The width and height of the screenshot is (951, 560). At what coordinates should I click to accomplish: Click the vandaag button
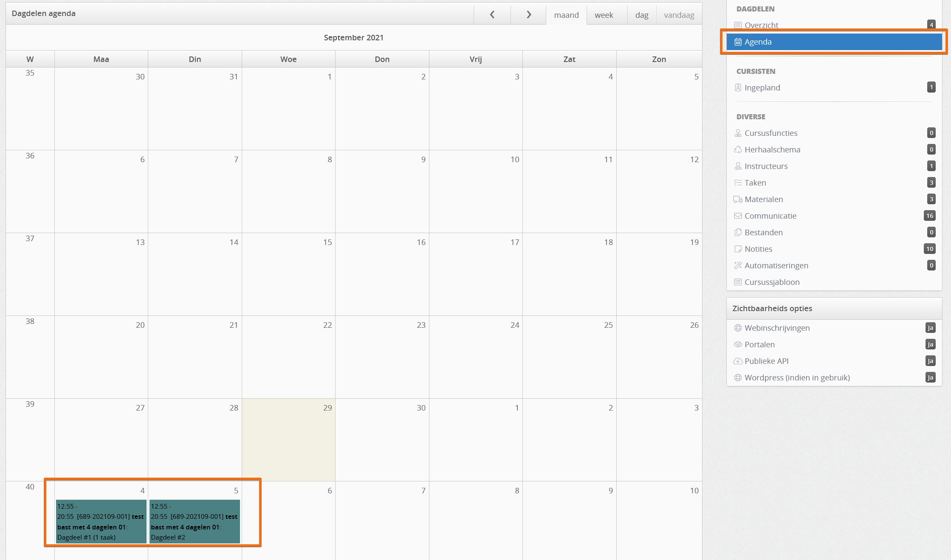pos(679,15)
